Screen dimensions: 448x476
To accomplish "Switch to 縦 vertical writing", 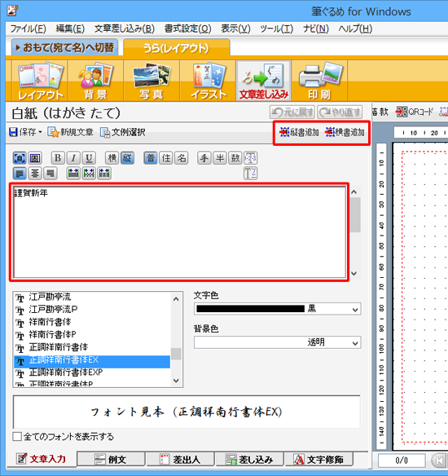I will click(127, 158).
